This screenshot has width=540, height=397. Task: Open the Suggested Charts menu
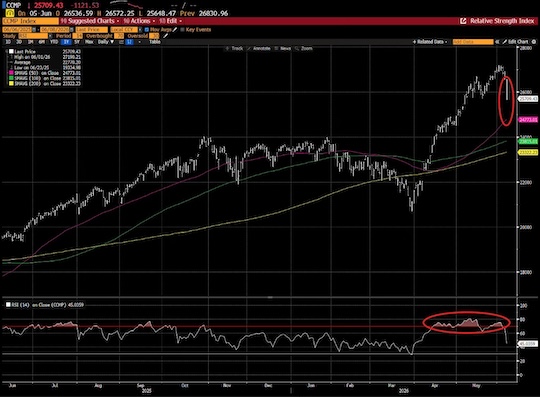pos(90,21)
